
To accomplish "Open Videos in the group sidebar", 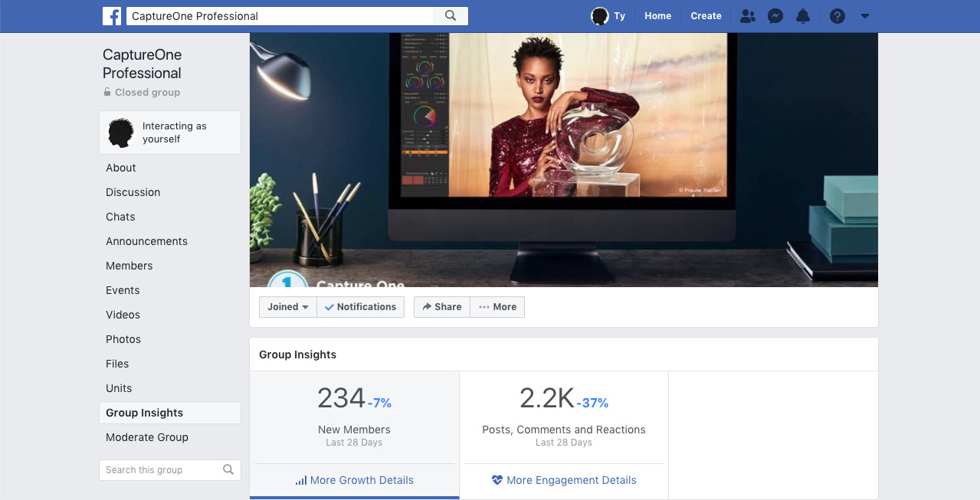I will pos(123,315).
